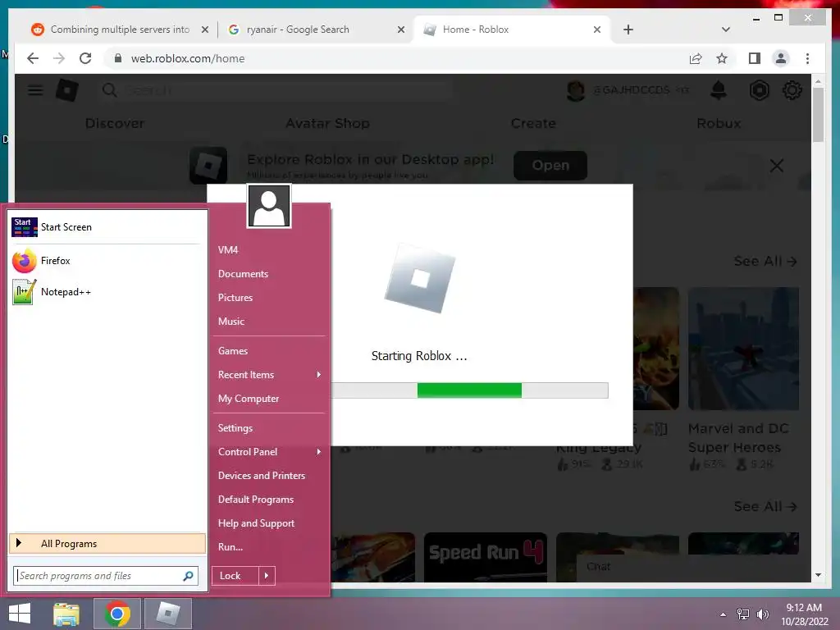Click the upper See All link
Viewport: 840px width, 630px height.
(765, 262)
